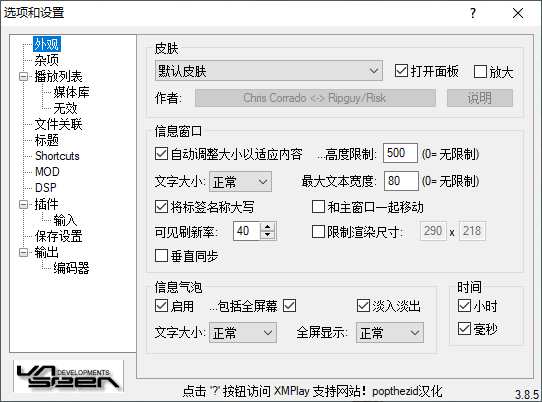Toggle the 包括全屏幕 checkbox

(290, 306)
